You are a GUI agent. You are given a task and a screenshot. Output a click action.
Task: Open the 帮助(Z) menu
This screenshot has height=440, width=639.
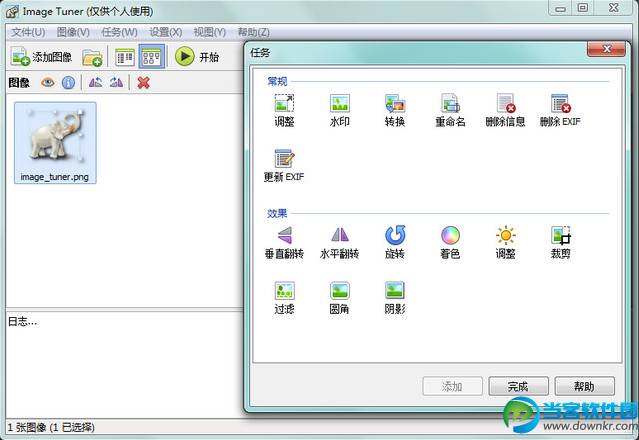(x=253, y=32)
